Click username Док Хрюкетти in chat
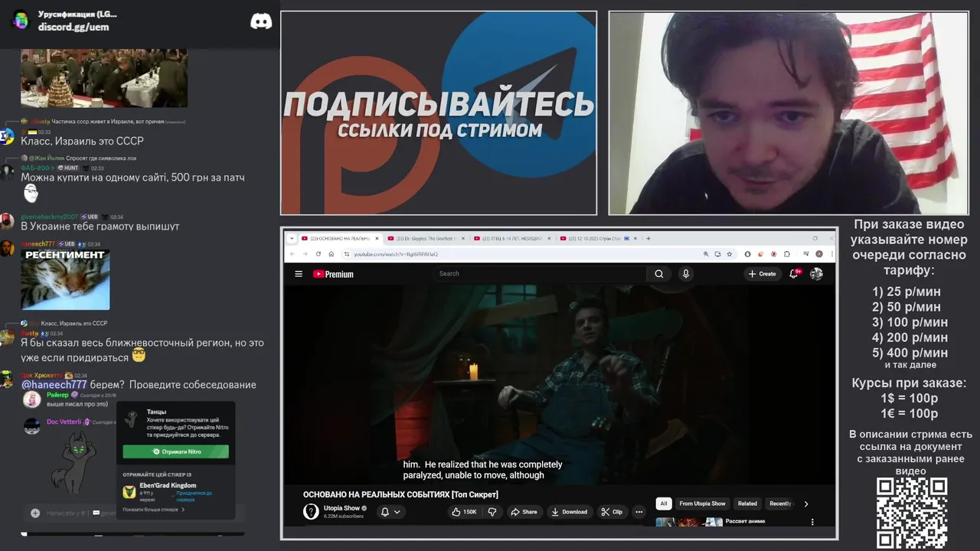 point(41,375)
